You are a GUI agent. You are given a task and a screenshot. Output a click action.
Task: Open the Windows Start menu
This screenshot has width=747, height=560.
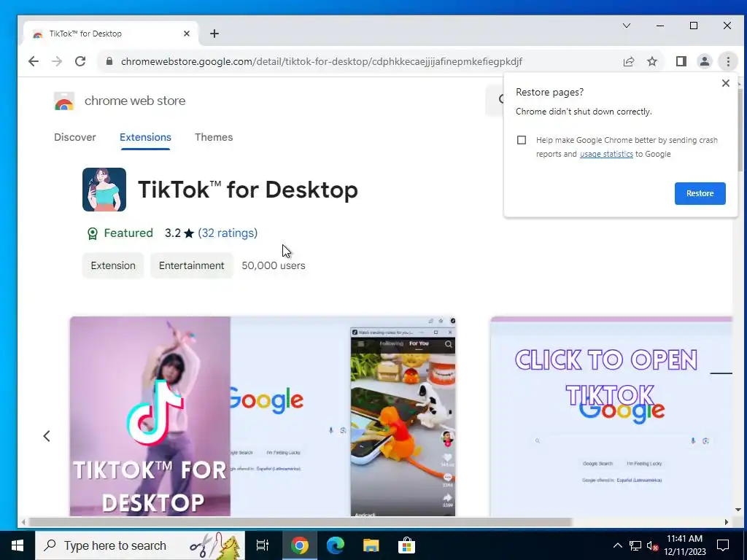[x=18, y=545]
